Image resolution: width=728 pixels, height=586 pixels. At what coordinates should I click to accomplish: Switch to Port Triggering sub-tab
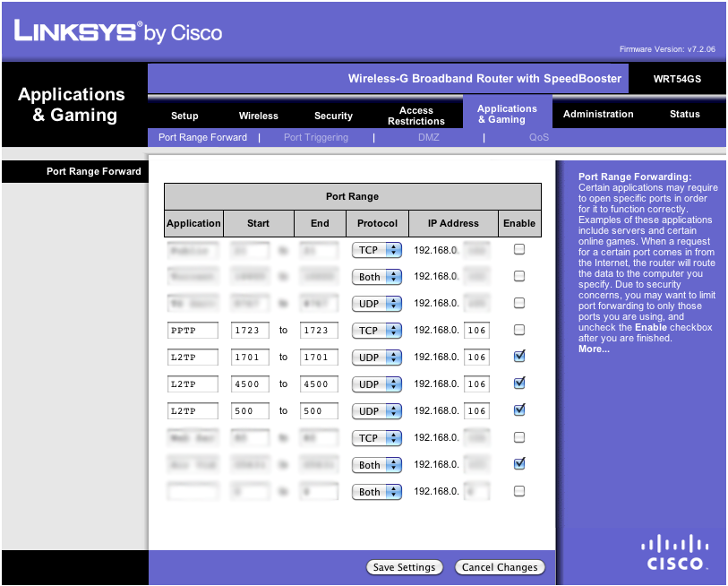click(316, 138)
